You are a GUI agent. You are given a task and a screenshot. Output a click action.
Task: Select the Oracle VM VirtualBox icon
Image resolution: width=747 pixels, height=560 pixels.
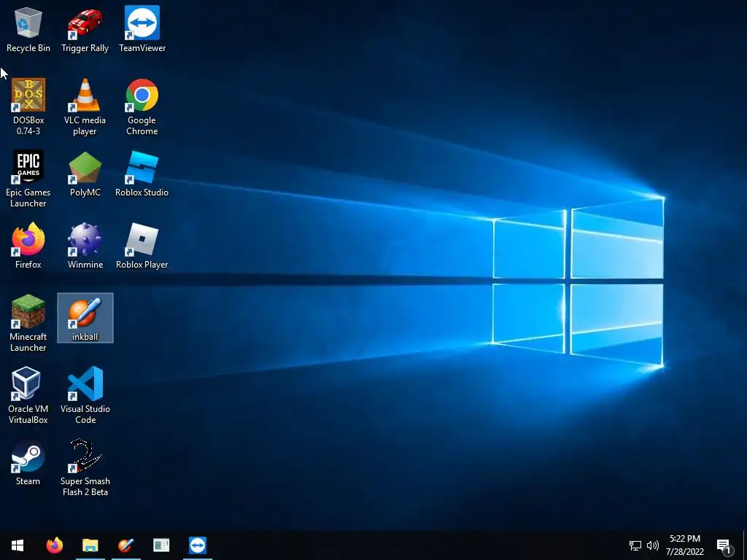28,395
